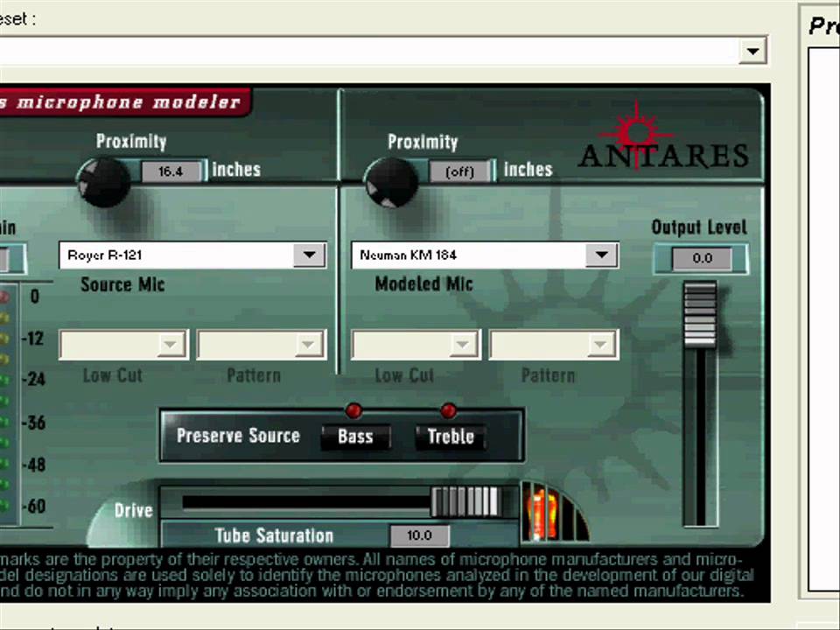Open the Neuman KM 184 modeled mic dropdown
840x630 pixels.
(x=602, y=255)
